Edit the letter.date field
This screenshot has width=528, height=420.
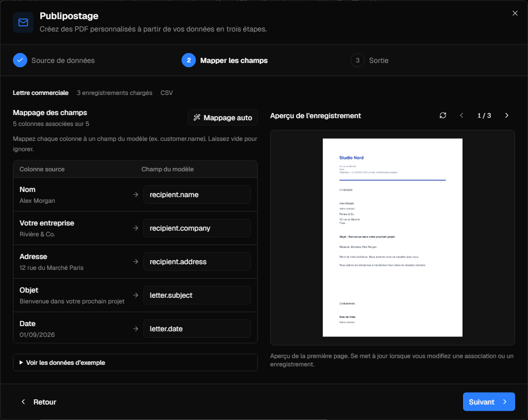(197, 329)
